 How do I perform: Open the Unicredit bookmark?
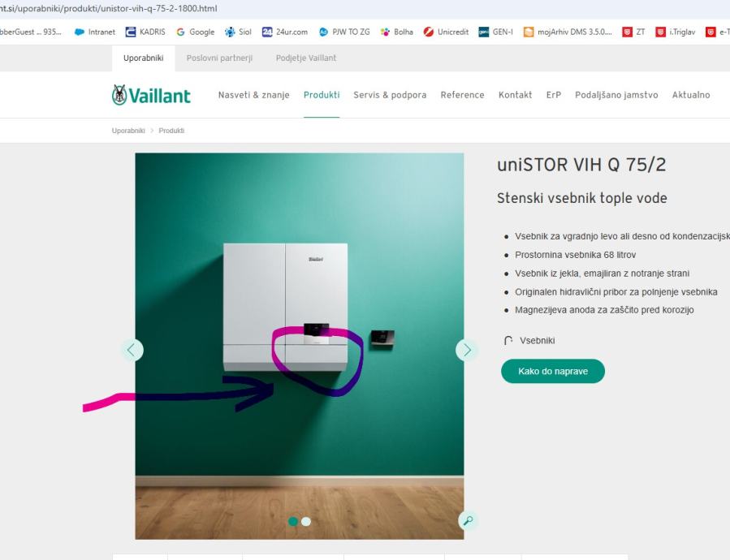[x=446, y=32]
